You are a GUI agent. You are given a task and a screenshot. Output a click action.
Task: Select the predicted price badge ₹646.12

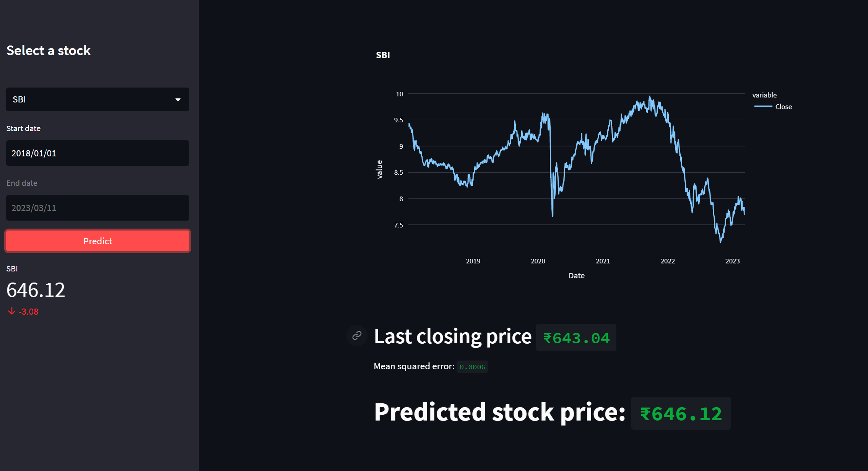pyautogui.click(x=681, y=413)
